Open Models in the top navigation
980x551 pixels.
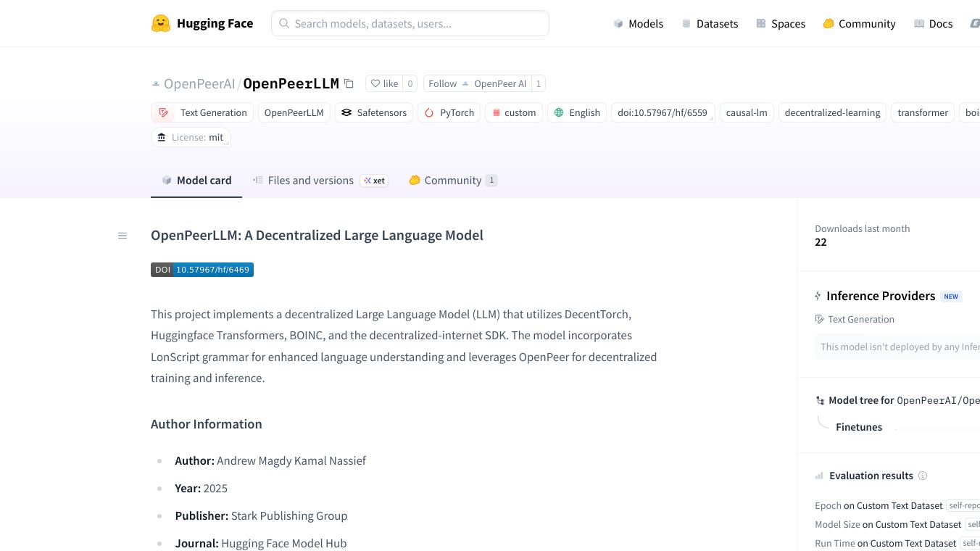pos(639,23)
